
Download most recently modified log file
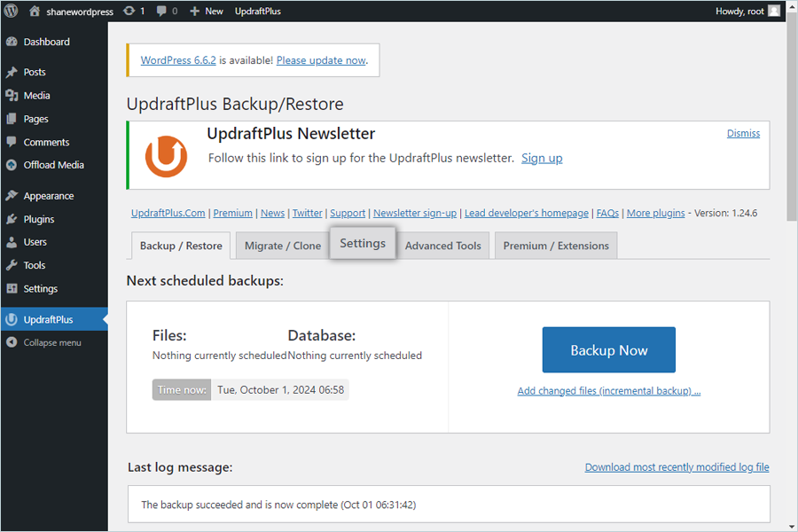(677, 467)
